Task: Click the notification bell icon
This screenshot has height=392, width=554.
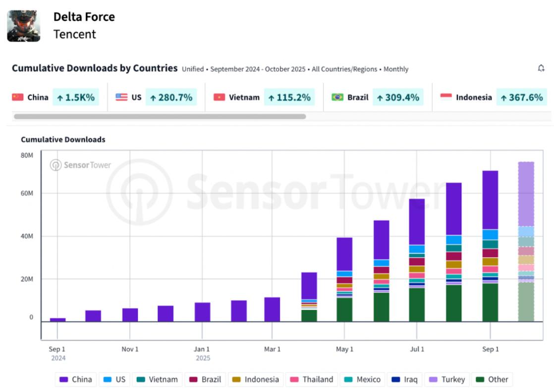Action: tap(541, 68)
